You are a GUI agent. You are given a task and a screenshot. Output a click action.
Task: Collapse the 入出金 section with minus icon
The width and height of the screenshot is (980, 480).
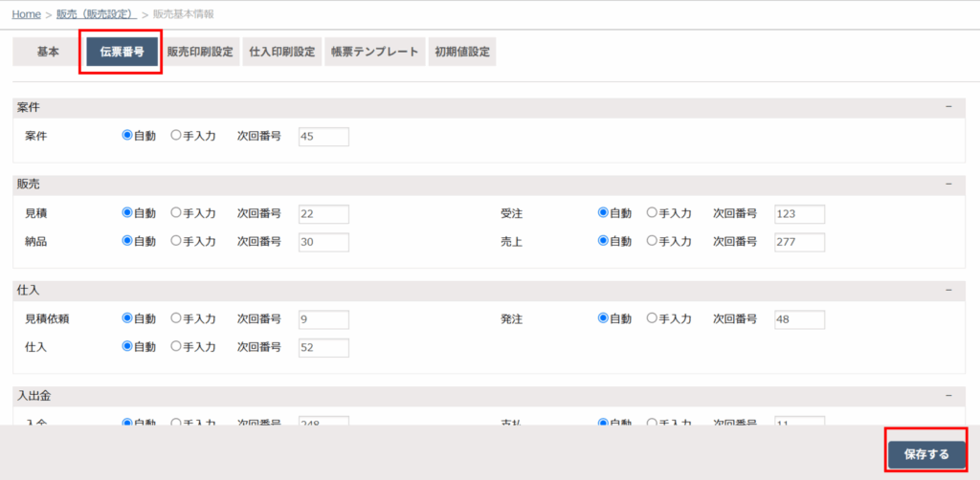coord(948,395)
